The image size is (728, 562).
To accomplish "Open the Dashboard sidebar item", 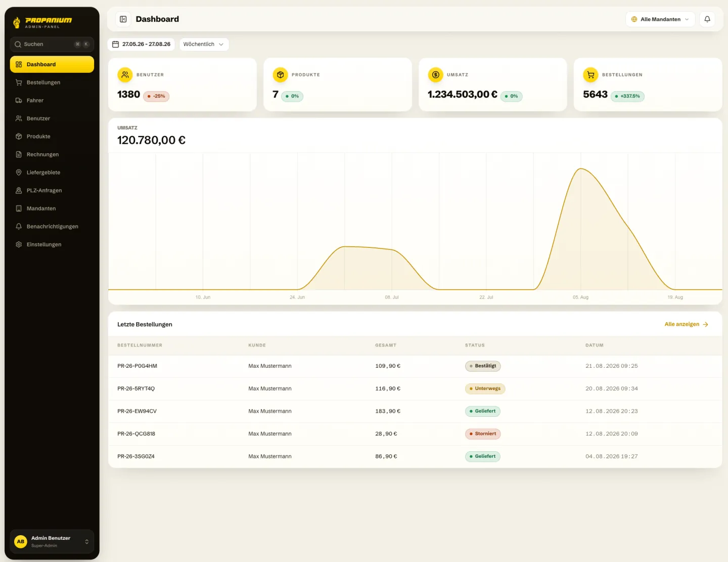I will [x=52, y=64].
